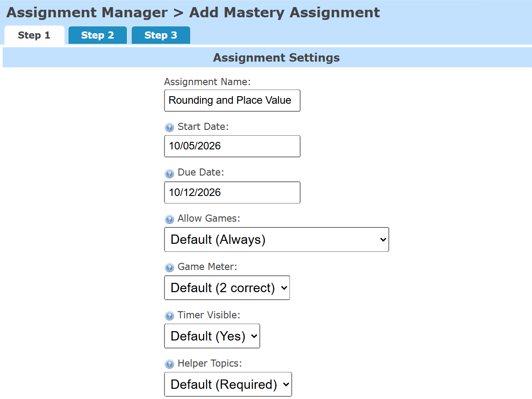Open the Timer Visible dropdown
Image resolution: width=532 pixels, height=399 pixels.
212,336
